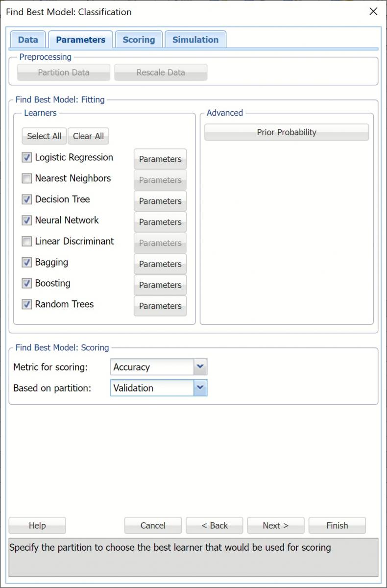The height and width of the screenshot is (588, 387).
Task: Toggle the Random Trees checkbox
Action: point(27,305)
